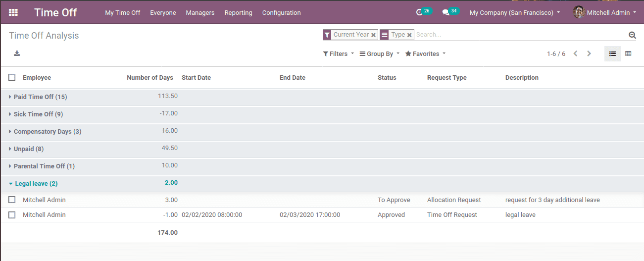The height and width of the screenshot is (261, 644).
Task: Click the 3.00 days cell
Action: 171,200
